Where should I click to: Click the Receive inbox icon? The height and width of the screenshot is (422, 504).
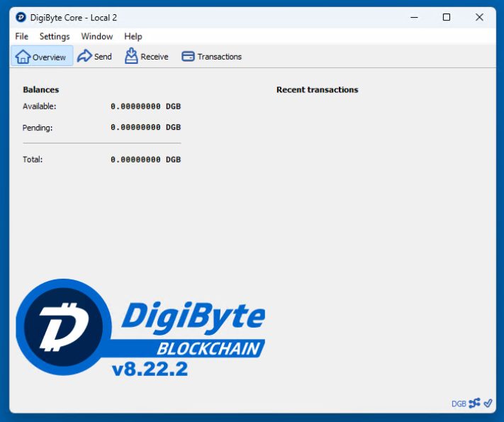point(131,56)
